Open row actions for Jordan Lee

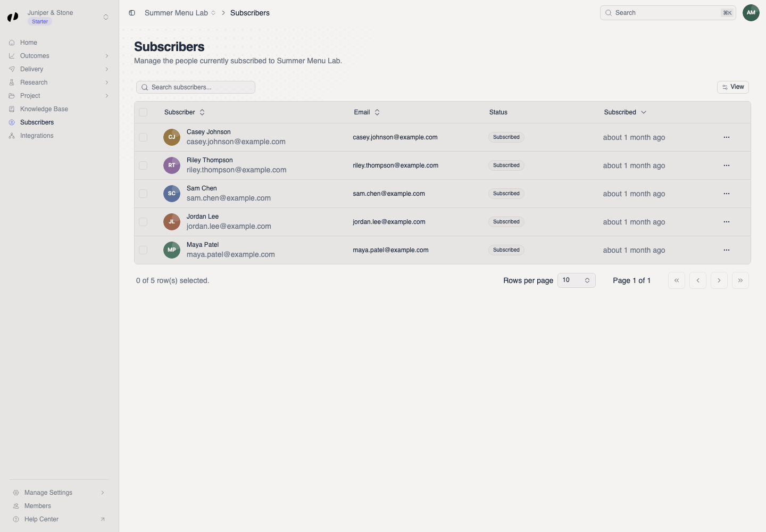[x=727, y=222]
